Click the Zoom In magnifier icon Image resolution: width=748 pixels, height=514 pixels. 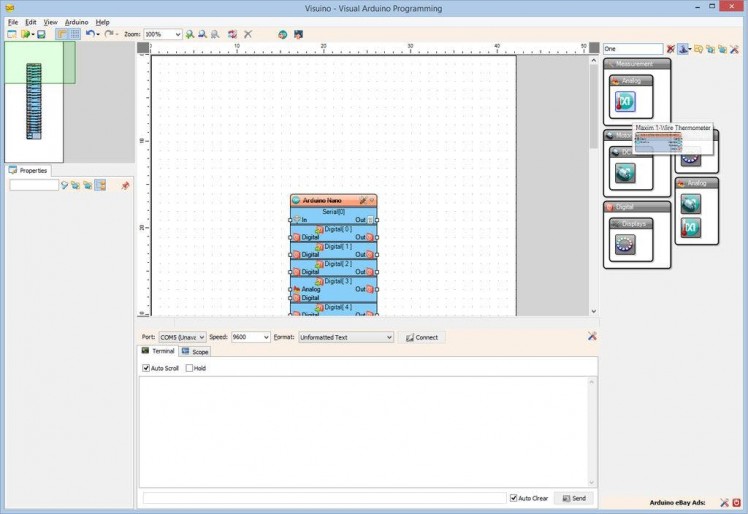pos(190,34)
